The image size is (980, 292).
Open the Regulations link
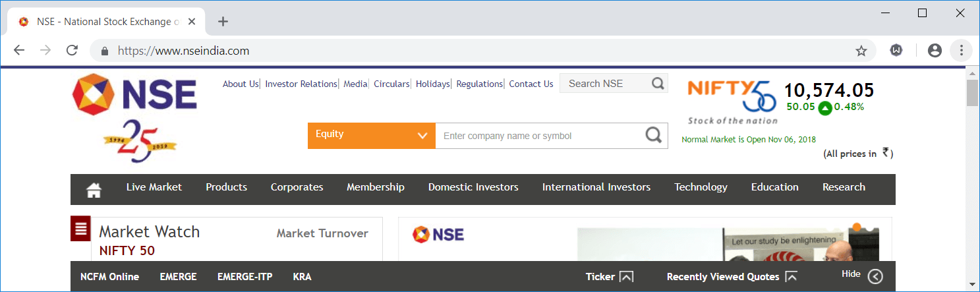pyautogui.click(x=480, y=84)
